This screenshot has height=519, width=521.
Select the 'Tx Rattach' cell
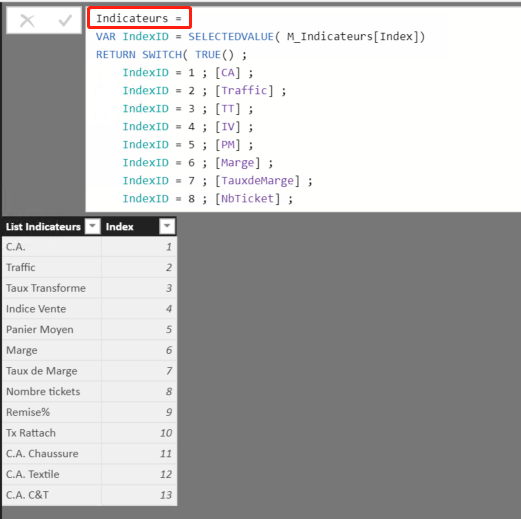tap(52, 433)
